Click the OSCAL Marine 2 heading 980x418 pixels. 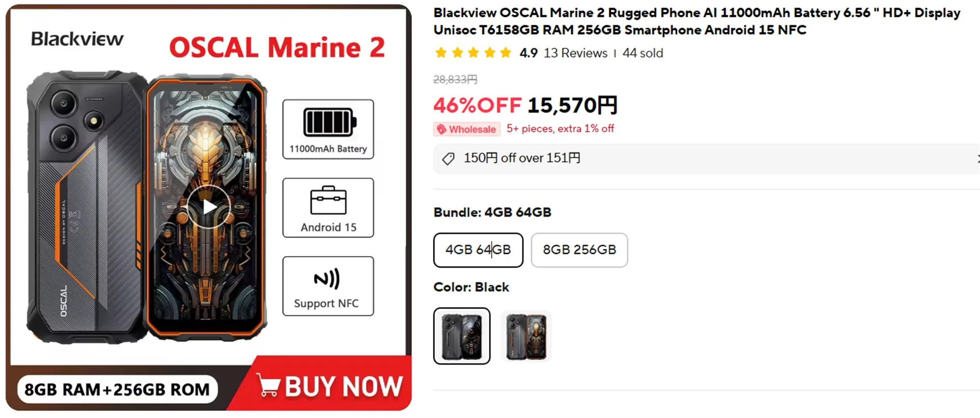[x=277, y=48]
